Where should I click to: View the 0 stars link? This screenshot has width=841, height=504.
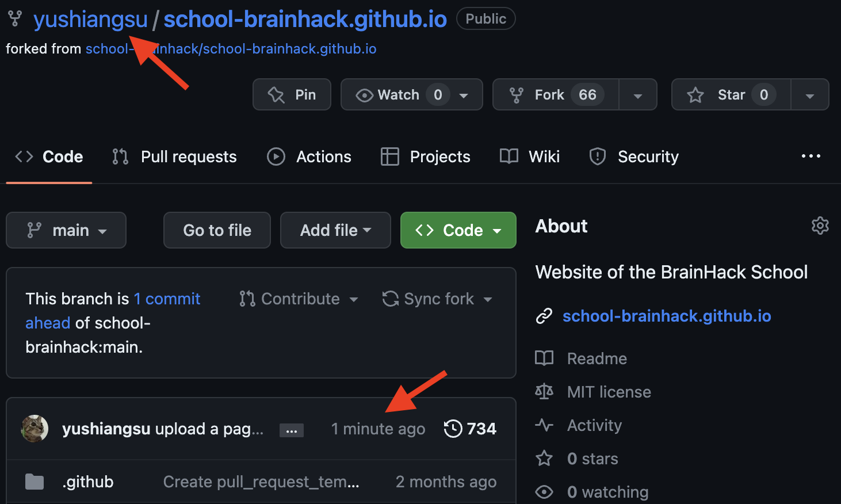(592, 459)
